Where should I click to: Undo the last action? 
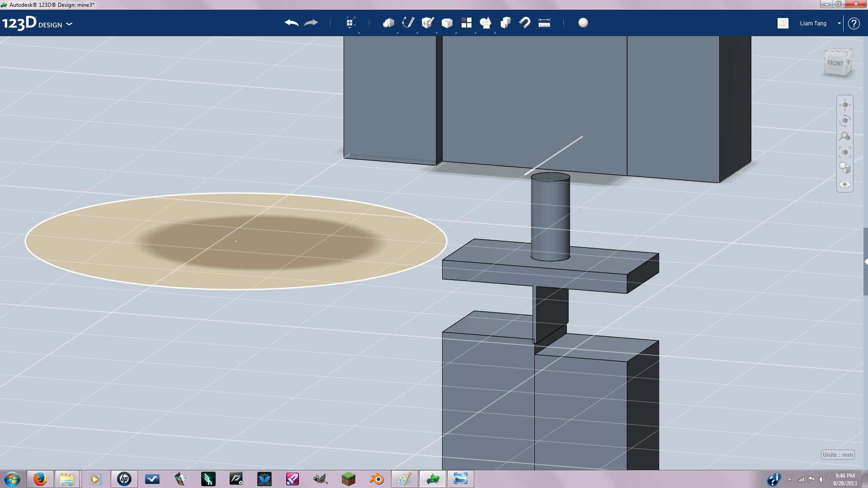click(292, 23)
